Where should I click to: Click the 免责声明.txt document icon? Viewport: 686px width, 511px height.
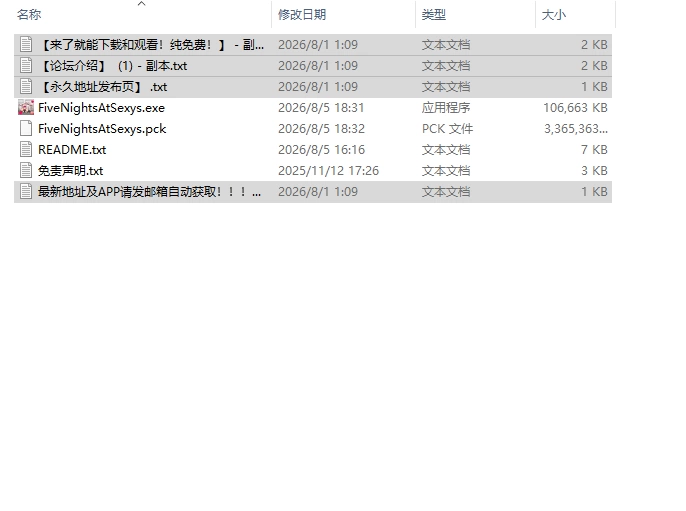tap(26, 171)
